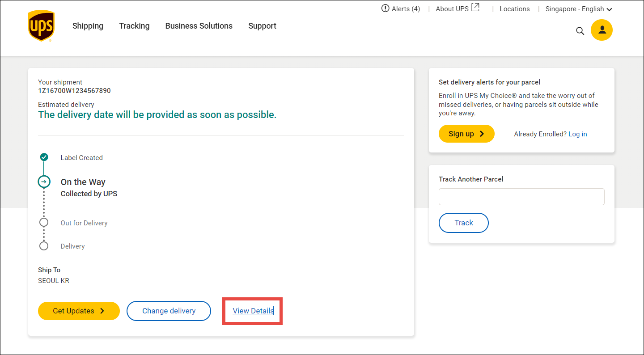Screen dimensions: 644x355
Task: Click the About UPS external link icon
Action: (475, 8)
